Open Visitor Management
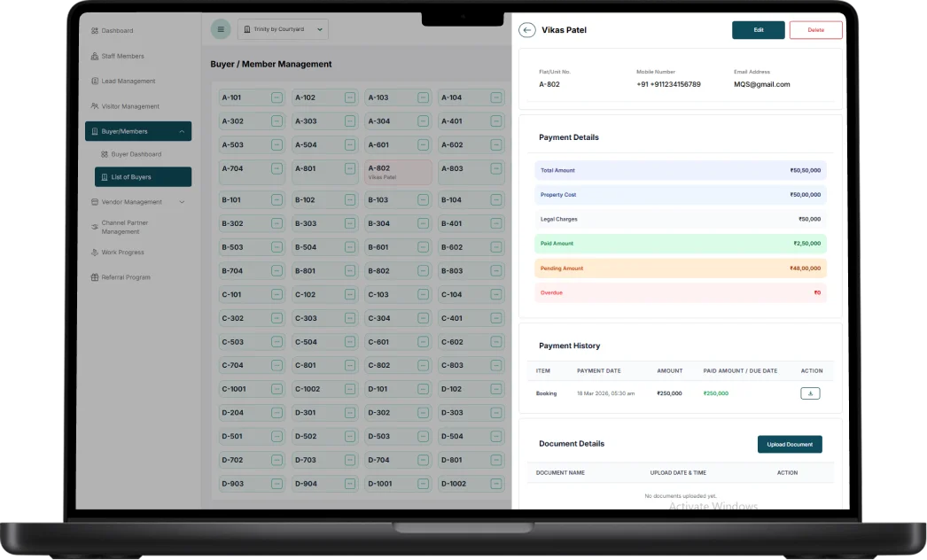The image size is (927, 560). (x=125, y=106)
